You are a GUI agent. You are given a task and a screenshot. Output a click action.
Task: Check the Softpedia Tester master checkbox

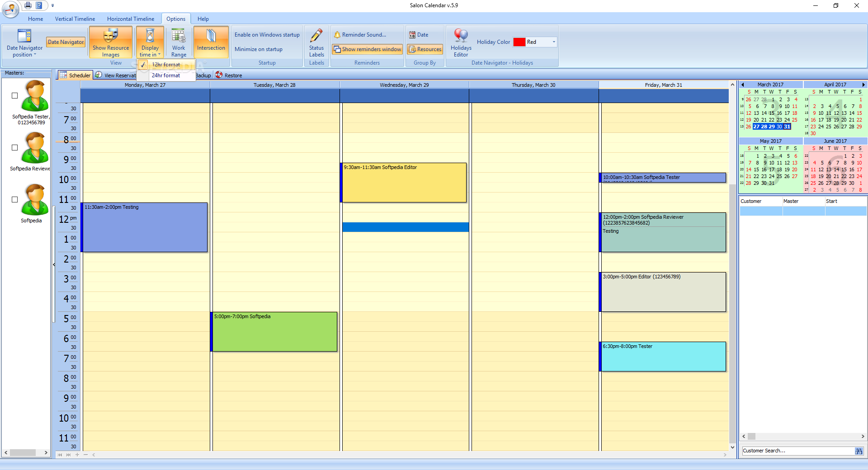tap(14, 96)
